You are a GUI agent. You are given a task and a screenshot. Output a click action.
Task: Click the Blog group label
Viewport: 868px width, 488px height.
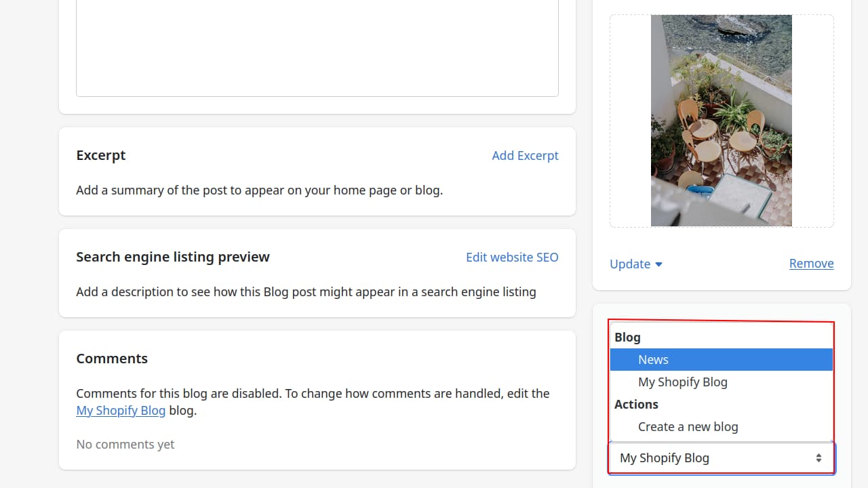tap(627, 337)
